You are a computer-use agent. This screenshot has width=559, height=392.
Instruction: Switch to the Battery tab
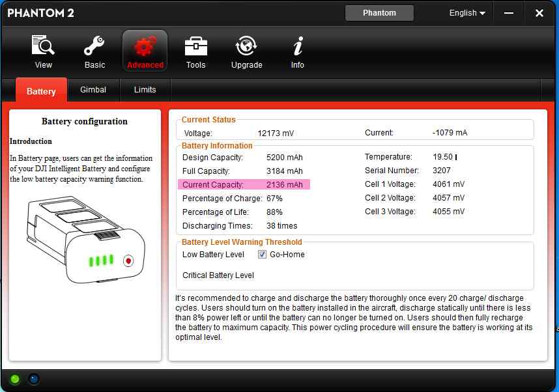[41, 91]
